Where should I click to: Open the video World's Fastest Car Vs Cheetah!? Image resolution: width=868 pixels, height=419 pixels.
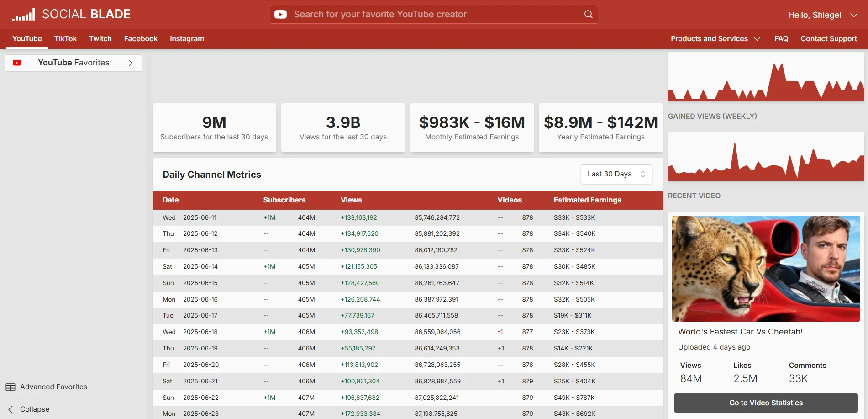click(x=740, y=331)
